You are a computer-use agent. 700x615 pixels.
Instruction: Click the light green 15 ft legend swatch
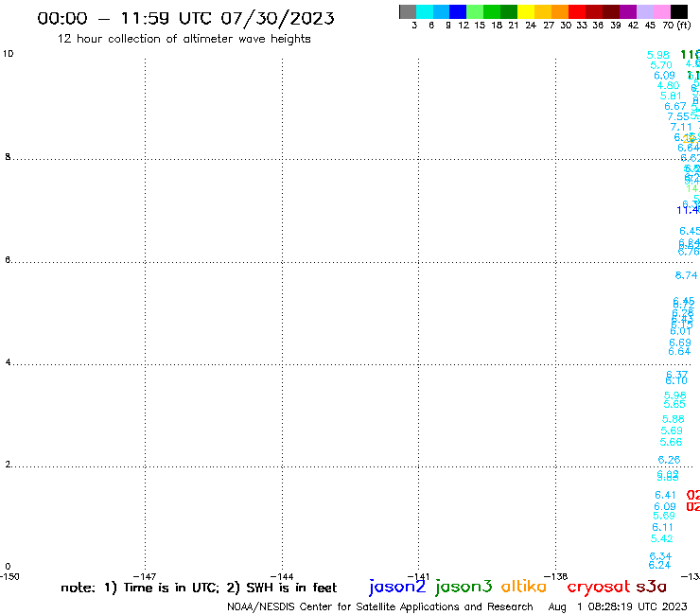point(476,11)
